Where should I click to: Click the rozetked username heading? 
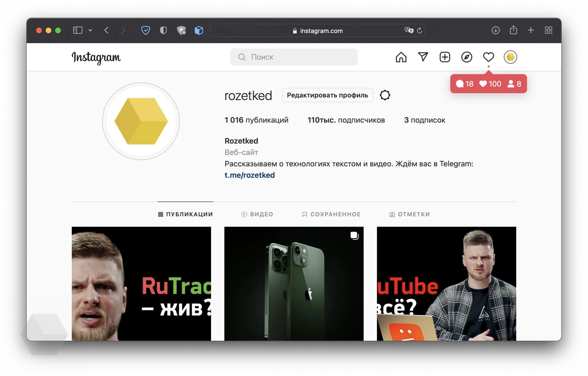248,96
